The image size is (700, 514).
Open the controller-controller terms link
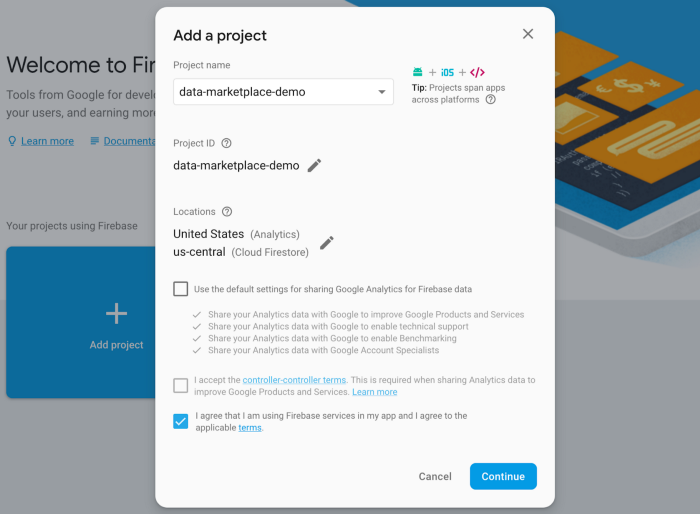[294, 380]
